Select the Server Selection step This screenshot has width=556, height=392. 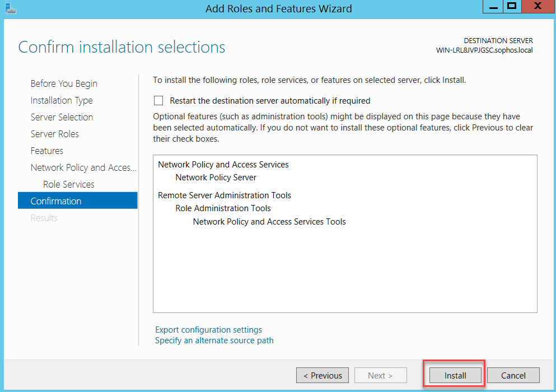(x=62, y=117)
